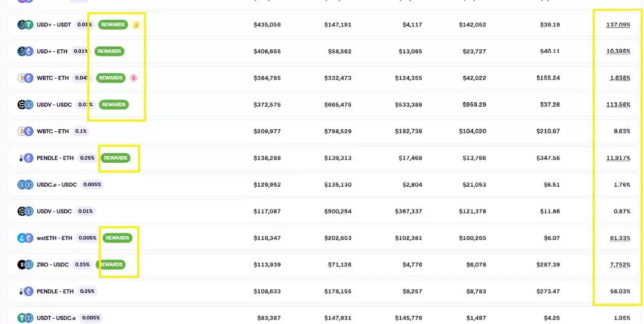The width and height of the screenshot is (644, 324).
Task: Click the USD+ - USDT token pair icon
Action: point(25,24)
